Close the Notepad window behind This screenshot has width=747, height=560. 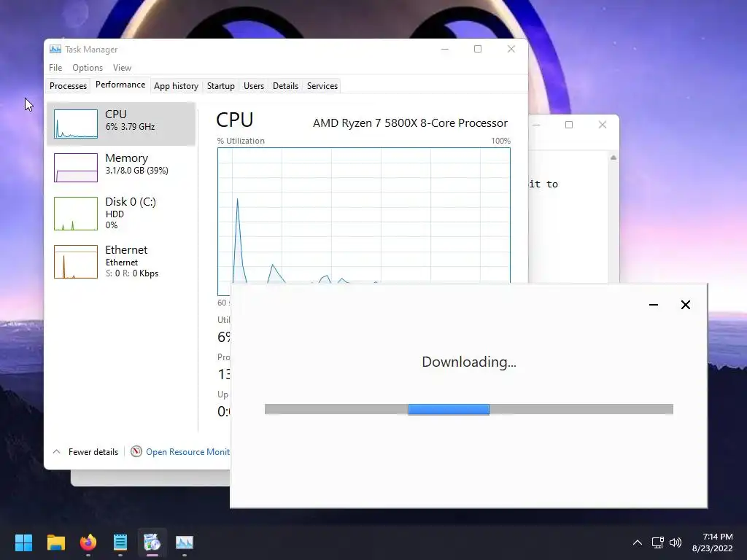[602, 125]
